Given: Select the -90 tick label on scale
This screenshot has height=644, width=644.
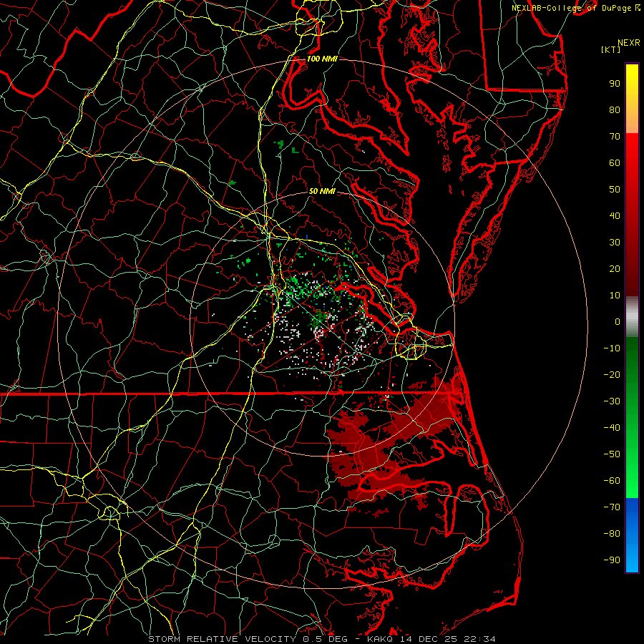Looking at the screenshot, I should (612, 560).
